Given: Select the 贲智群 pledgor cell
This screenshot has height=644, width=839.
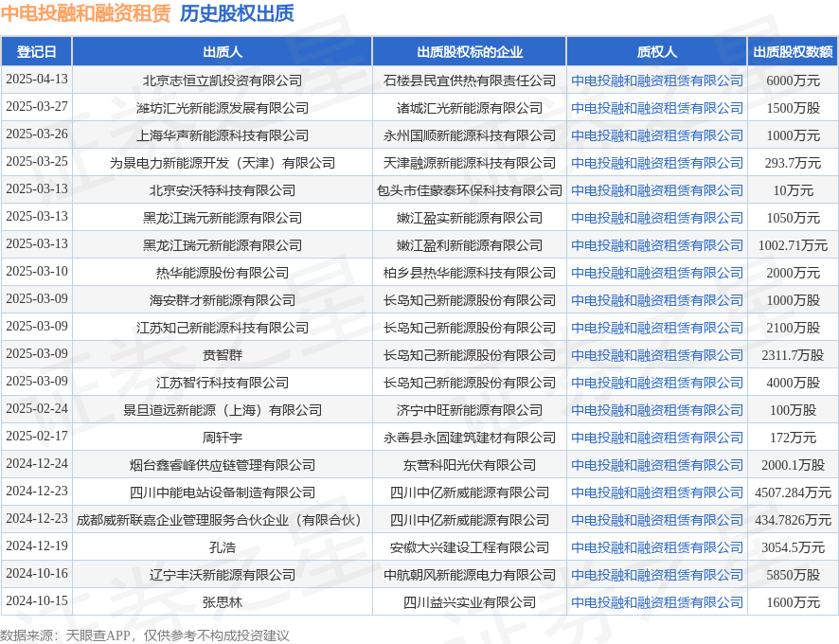Looking at the screenshot, I should [x=222, y=355].
